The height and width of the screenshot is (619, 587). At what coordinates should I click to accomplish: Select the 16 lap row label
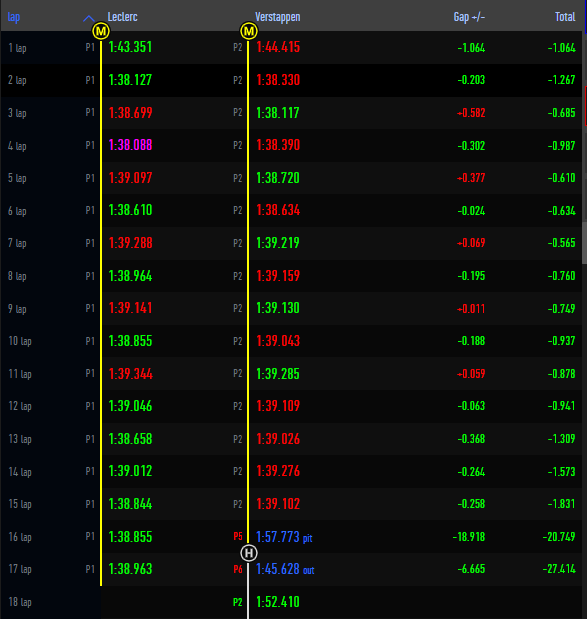(x=20, y=537)
